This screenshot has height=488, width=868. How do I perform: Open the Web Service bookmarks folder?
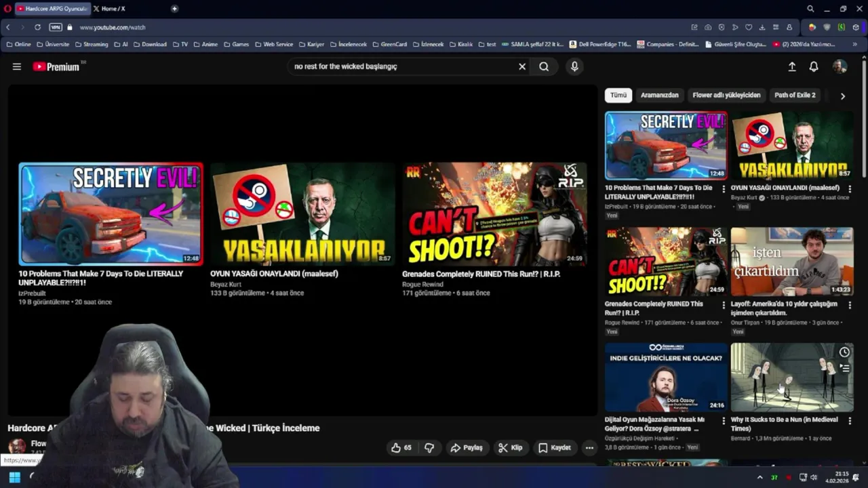pos(273,44)
